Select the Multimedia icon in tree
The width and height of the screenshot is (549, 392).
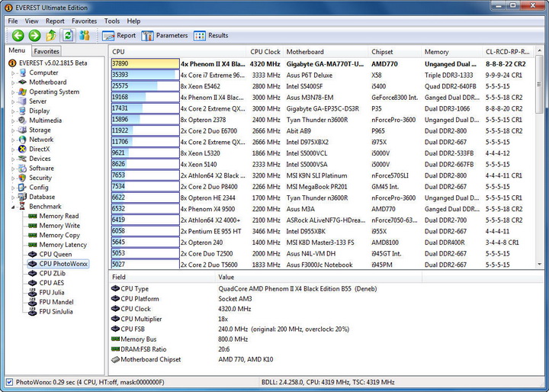coord(22,120)
